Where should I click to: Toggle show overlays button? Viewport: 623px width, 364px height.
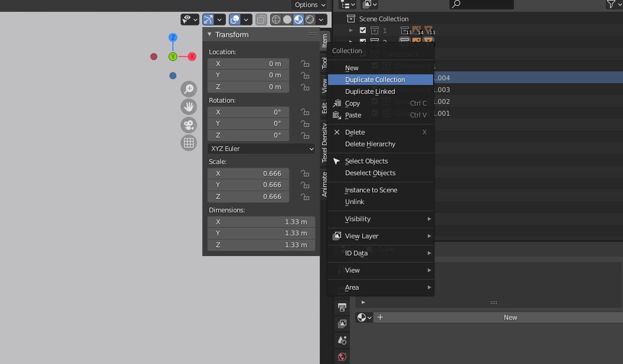click(235, 19)
